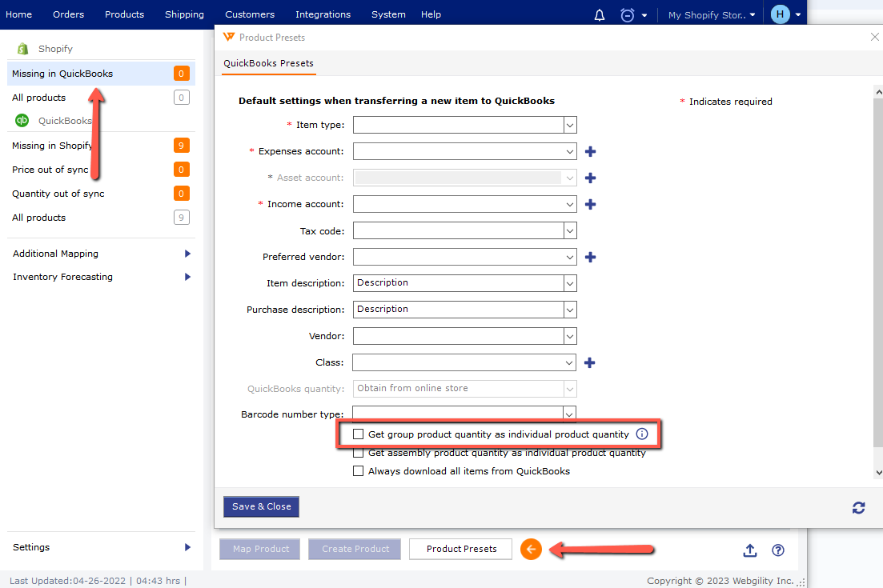Open the Purchase description dropdown
883x588 pixels.
(570, 310)
